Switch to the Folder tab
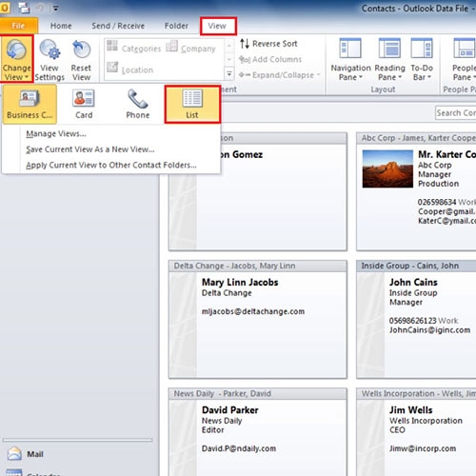The width and height of the screenshot is (476, 476). click(x=176, y=26)
